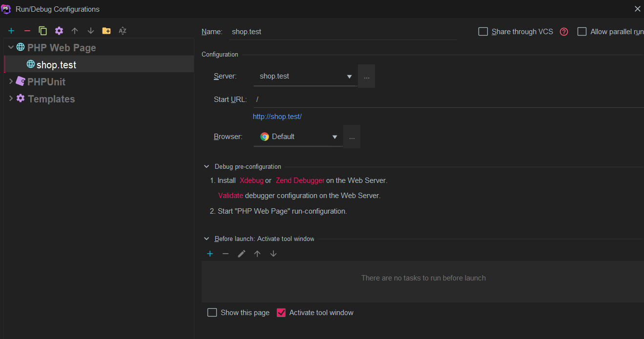Remove the selected configuration with the minus icon
The image size is (644, 339).
(27, 31)
